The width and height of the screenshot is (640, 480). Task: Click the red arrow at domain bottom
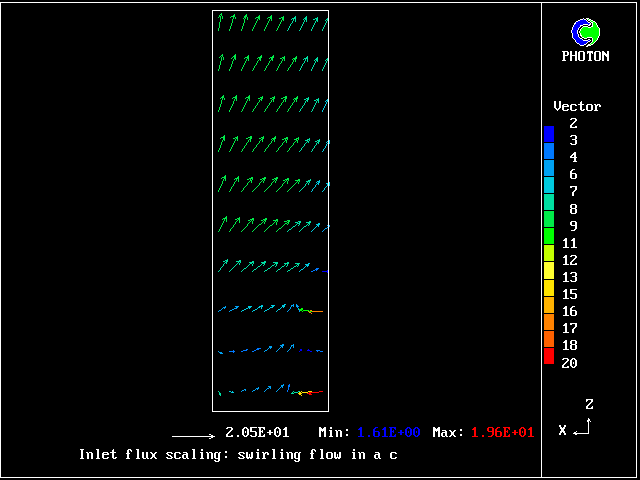tap(312, 392)
